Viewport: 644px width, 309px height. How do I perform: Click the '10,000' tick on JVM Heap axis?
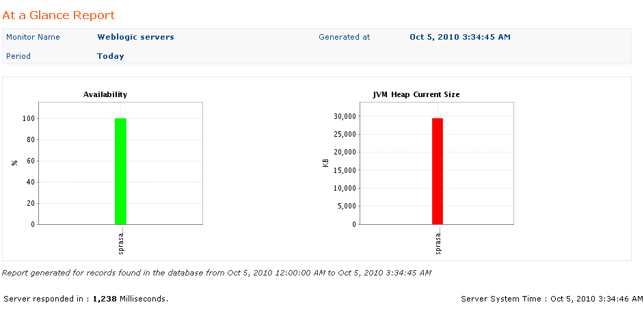(x=345, y=188)
